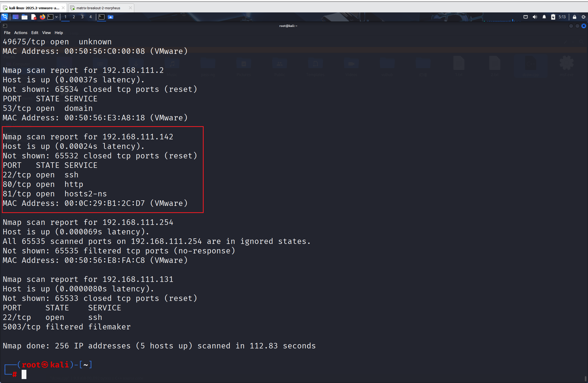The image size is (588, 383).
Task: Lock the screen with padlock icon
Action: click(x=574, y=17)
